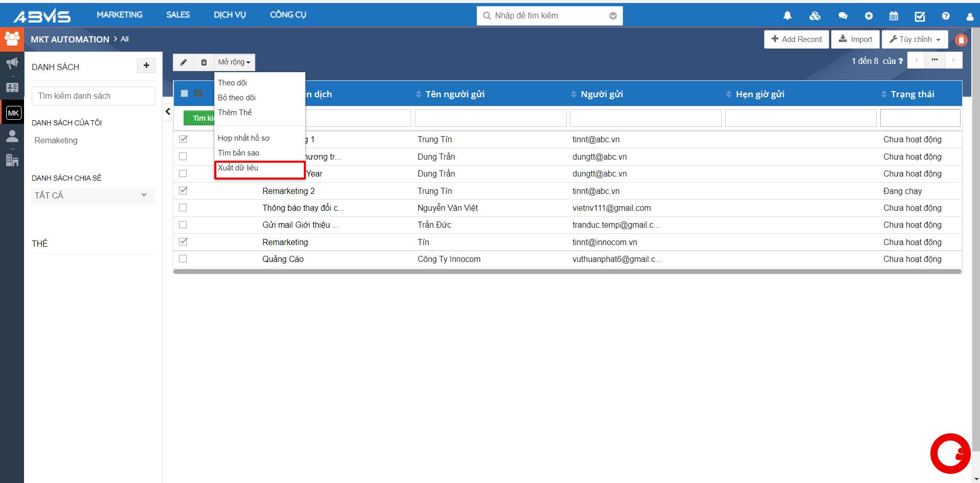The height and width of the screenshot is (483, 980).
Task: Open the calendar icon in top bar
Action: [894, 16]
